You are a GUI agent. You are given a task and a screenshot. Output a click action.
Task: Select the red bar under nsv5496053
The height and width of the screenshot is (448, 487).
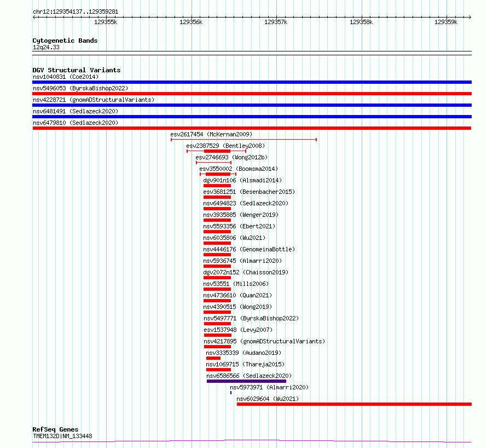tap(252, 94)
